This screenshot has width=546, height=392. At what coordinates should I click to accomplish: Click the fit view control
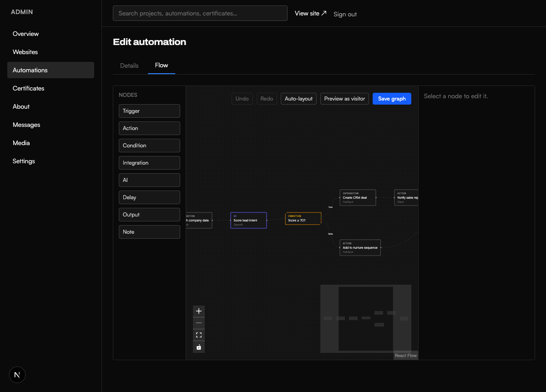(x=199, y=335)
